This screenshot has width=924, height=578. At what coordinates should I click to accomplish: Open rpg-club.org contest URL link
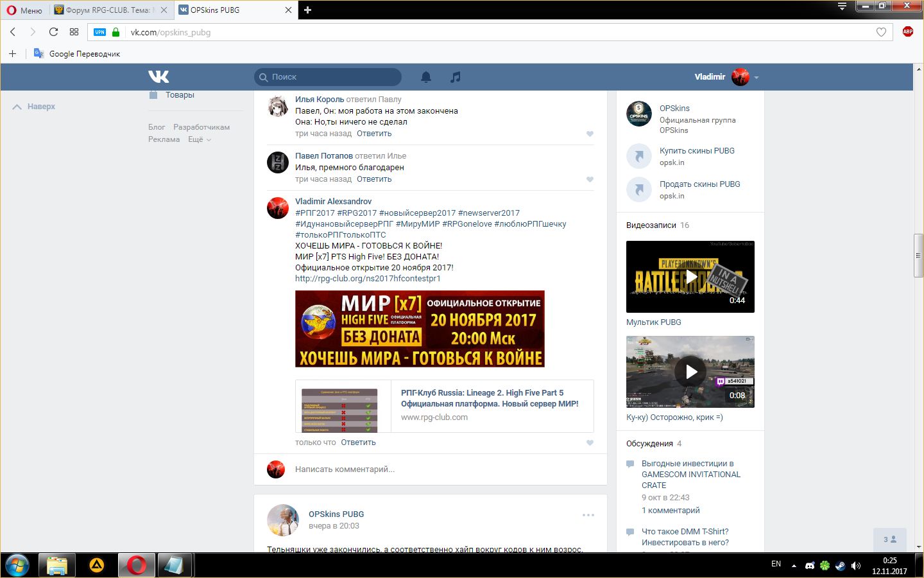(368, 279)
